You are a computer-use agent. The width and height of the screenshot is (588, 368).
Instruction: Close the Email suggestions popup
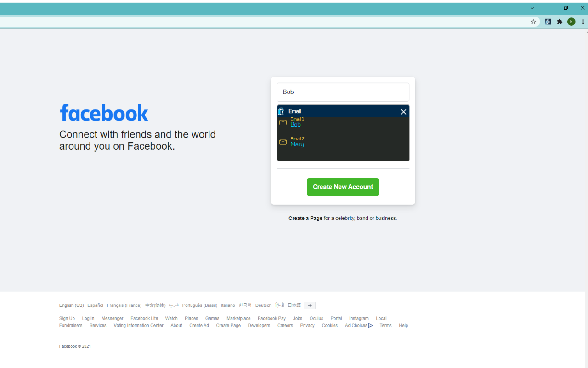pyautogui.click(x=403, y=112)
